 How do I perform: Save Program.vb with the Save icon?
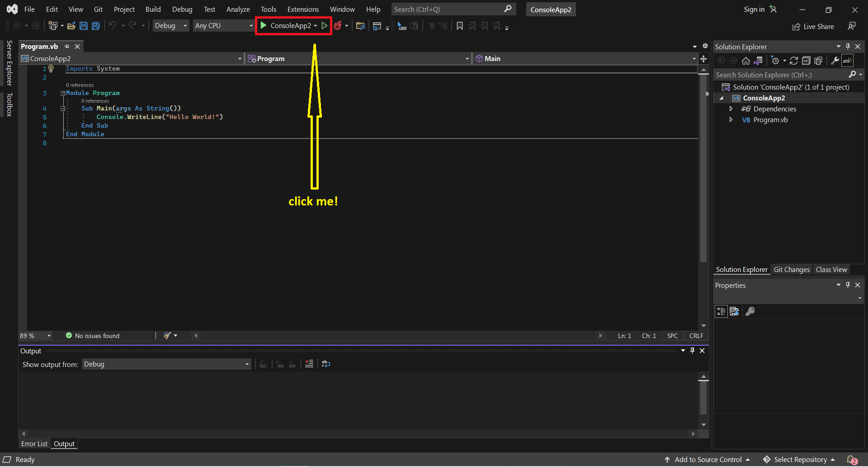click(x=84, y=26)
